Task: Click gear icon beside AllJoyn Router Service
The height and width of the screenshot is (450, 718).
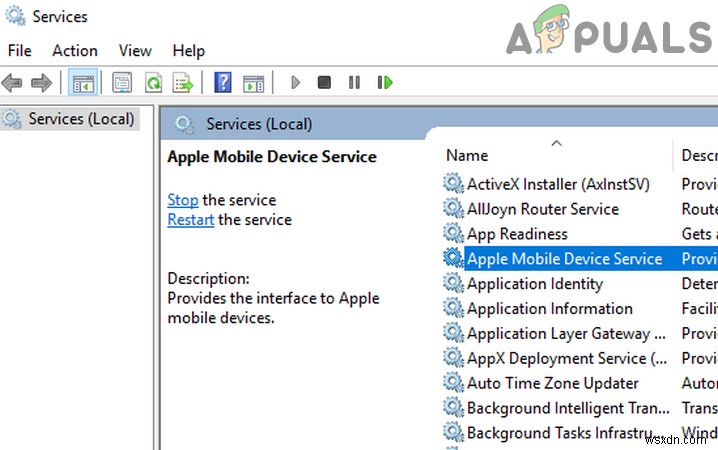Action: [x=453, y=208]
